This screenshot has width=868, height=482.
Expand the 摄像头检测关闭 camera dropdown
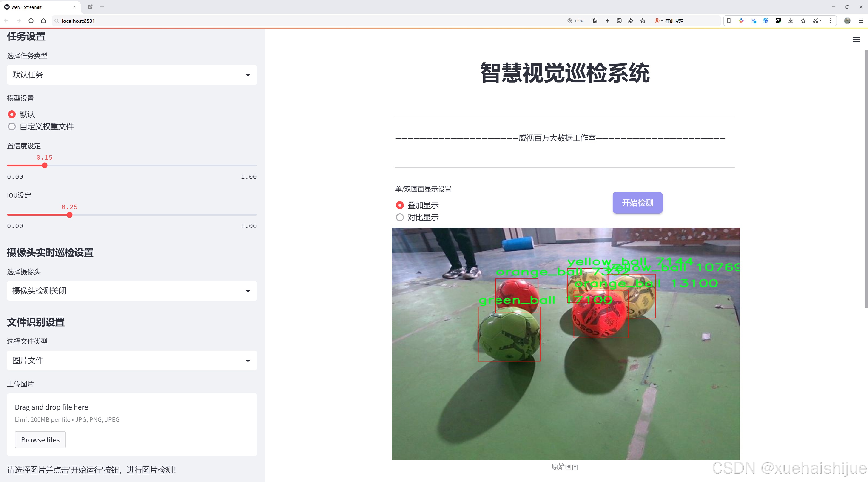[x=132, y=291]
